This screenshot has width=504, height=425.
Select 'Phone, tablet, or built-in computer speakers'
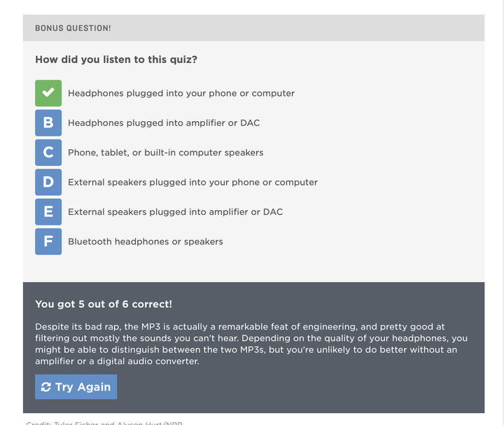point(165,153)
